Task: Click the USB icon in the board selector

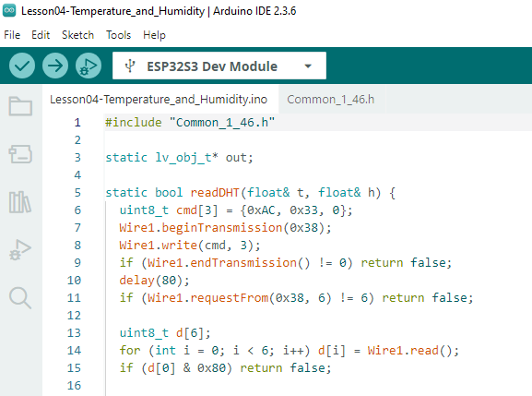Action: [130, 66]
